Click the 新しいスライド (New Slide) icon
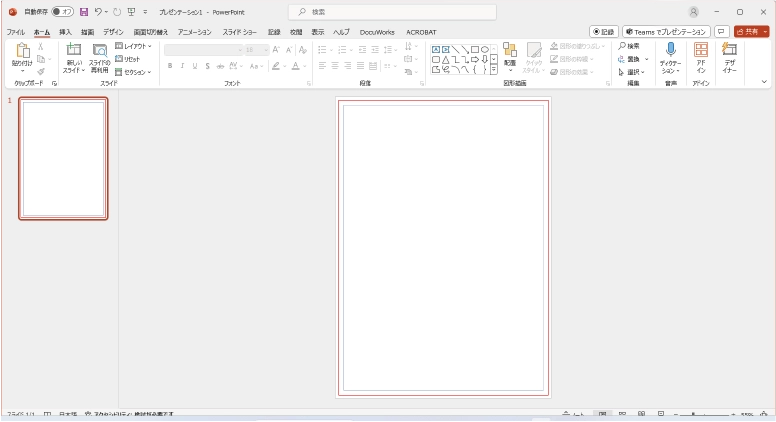The height and width of the screenshot is (422, 776). tap(74, 49)
